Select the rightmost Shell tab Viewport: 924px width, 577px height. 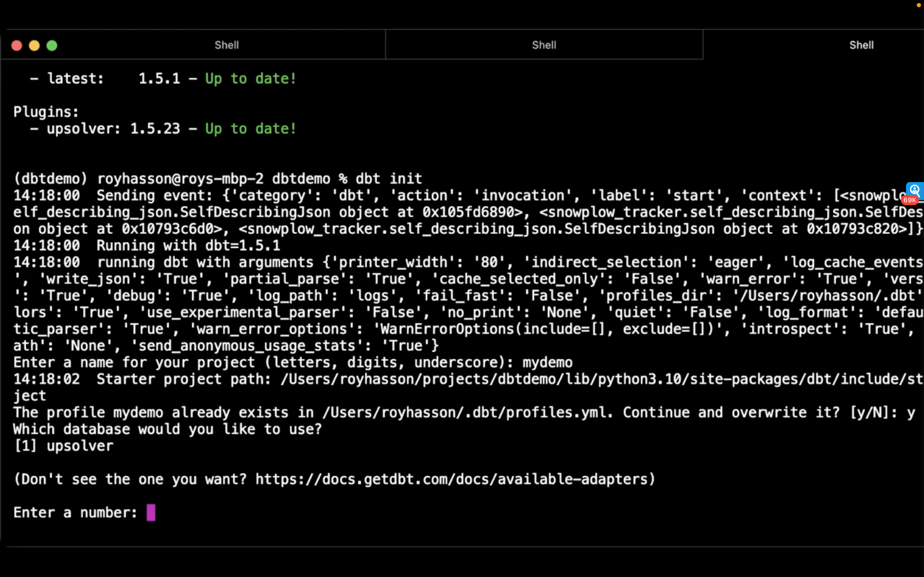point(862,45)
